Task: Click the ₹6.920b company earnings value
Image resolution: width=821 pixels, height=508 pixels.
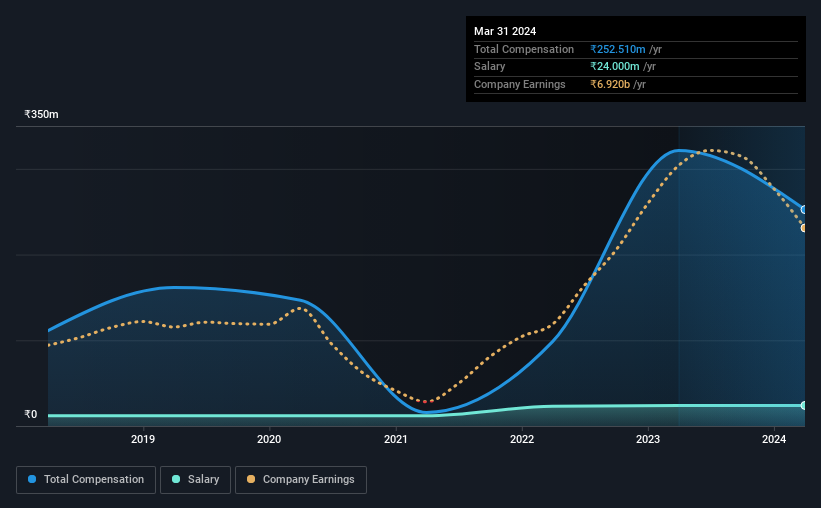Action: coord(610,84)
